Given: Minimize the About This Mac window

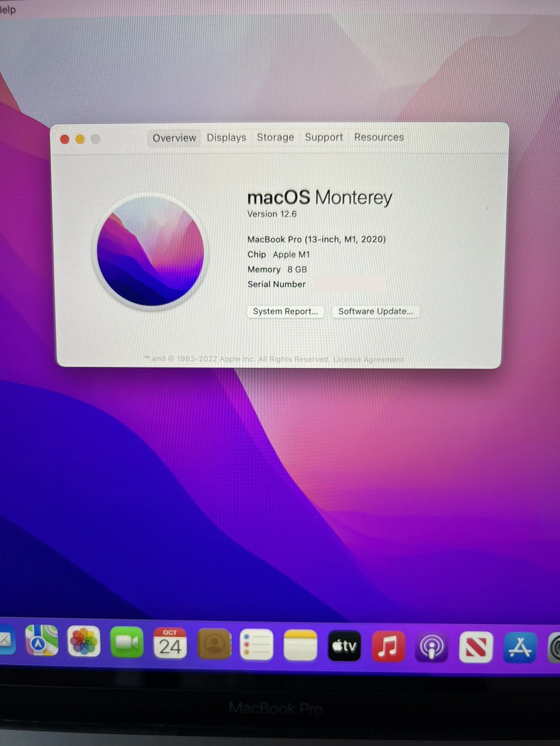Looking at the screenshot, I should pyautogui.click(x=80, y=139).
